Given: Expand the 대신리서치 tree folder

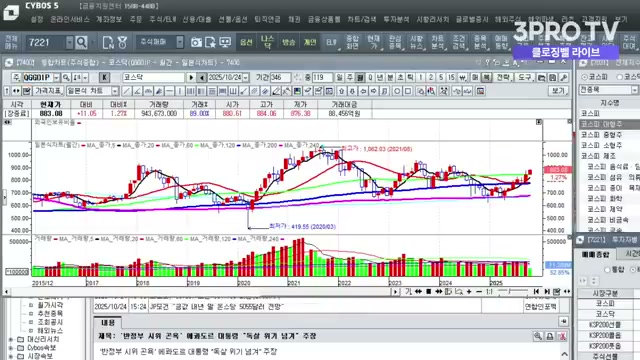Looking at the screenshot, I should pyautogui.click(x=11, y=339).
